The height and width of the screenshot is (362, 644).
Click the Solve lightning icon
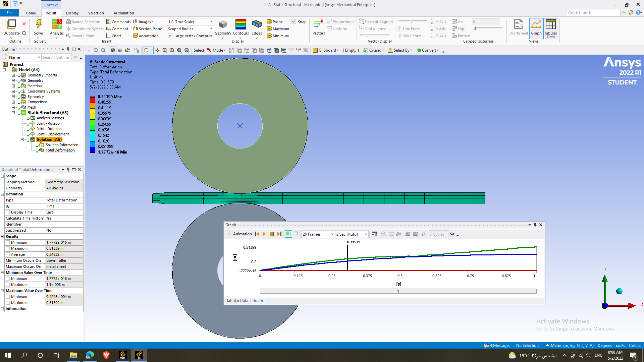click(39, 24)
